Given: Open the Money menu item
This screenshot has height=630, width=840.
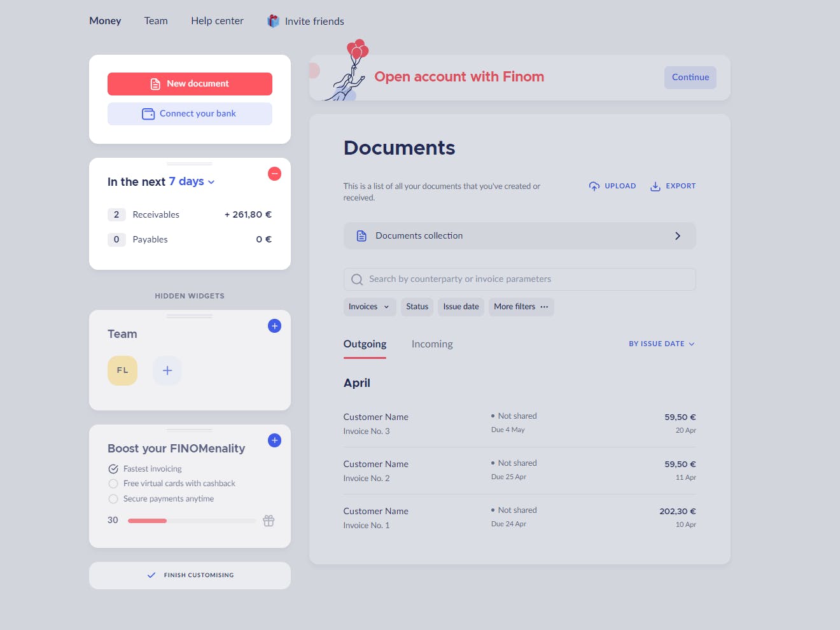Looking at the screenshot, I should tap(105, 21).
